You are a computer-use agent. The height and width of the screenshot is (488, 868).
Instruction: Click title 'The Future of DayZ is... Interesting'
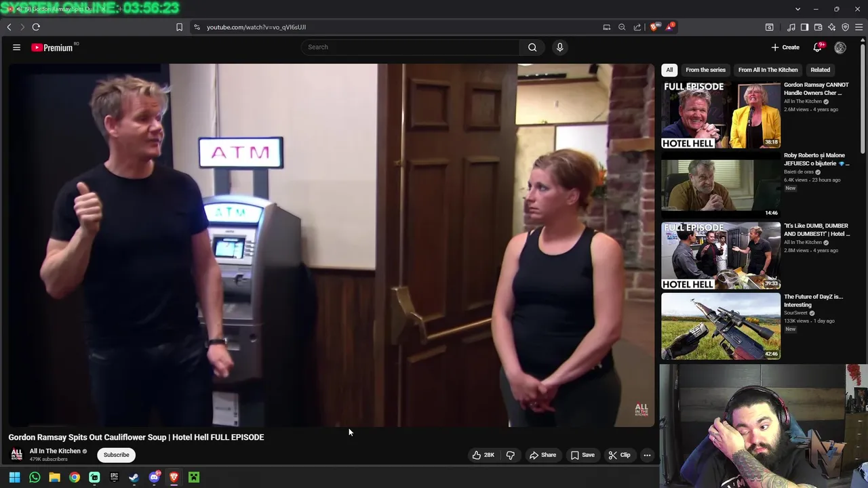[814, 300]
